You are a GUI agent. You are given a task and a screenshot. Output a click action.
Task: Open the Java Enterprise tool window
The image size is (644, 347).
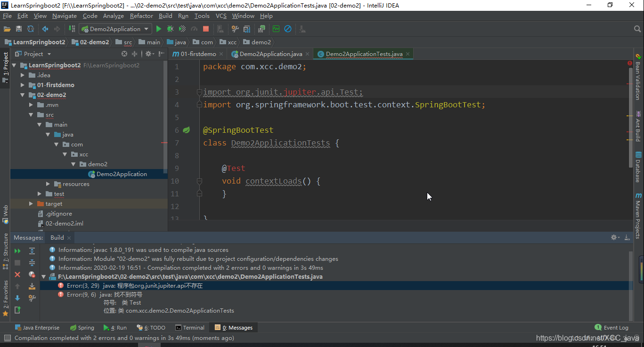[37, 328]
